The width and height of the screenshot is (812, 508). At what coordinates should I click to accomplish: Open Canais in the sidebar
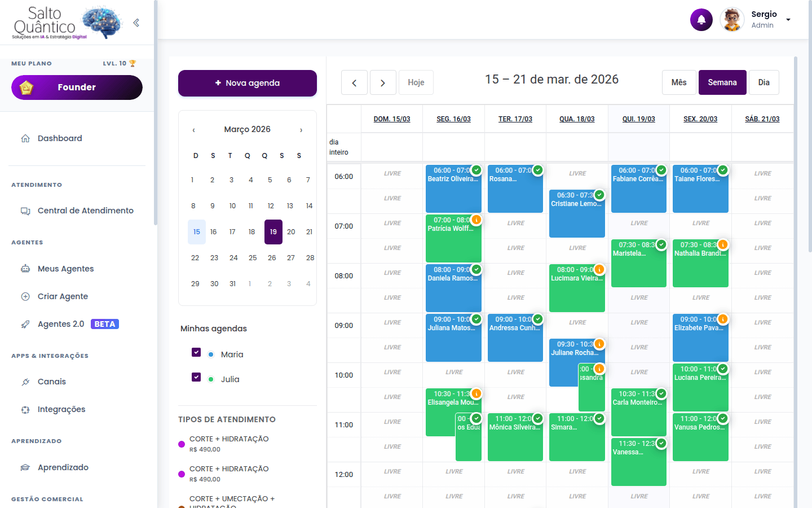point(52,382)
